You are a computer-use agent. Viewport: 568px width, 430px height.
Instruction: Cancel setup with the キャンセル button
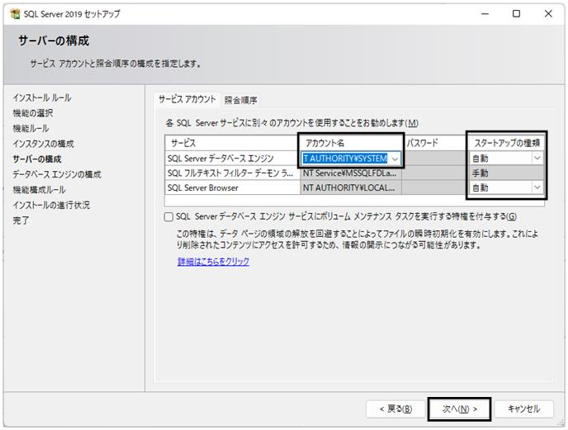524,409
